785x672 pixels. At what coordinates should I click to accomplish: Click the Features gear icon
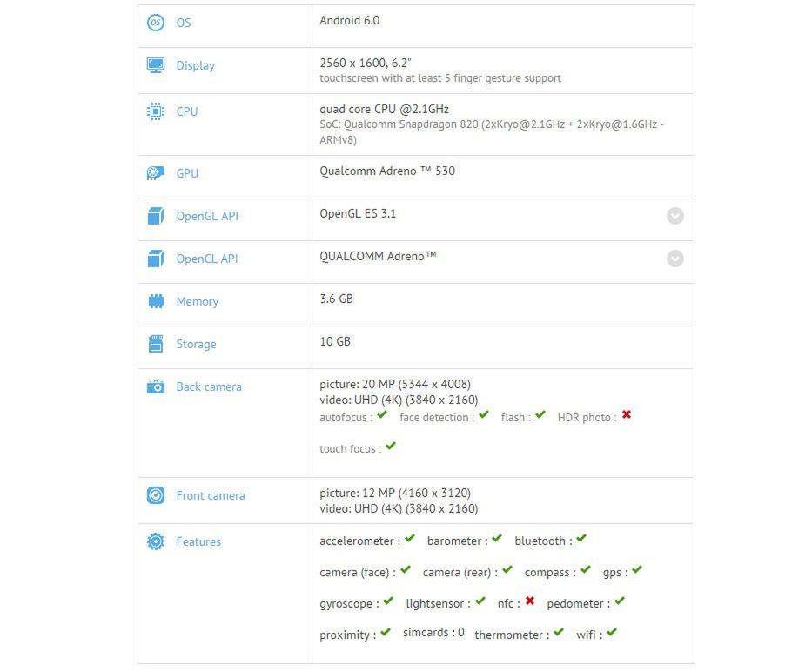tap(156, 541)
